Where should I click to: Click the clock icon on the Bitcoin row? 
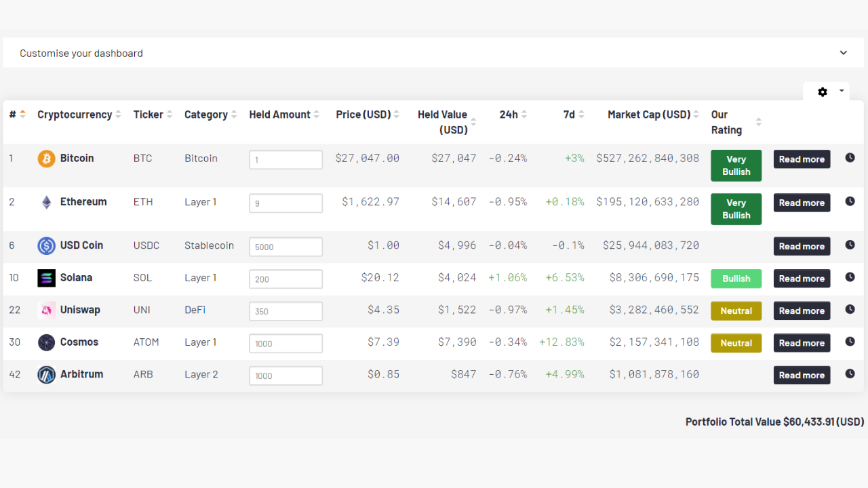(x=850, y=157)
